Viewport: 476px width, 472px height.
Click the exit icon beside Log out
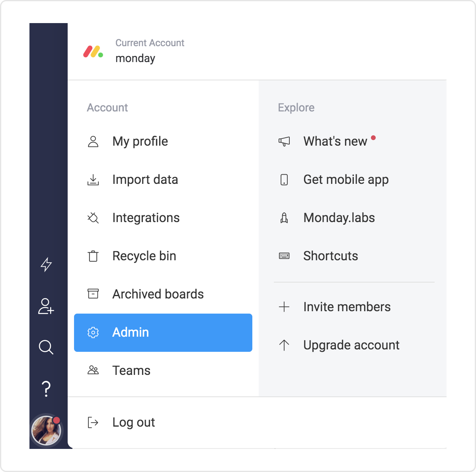point(93,422)
